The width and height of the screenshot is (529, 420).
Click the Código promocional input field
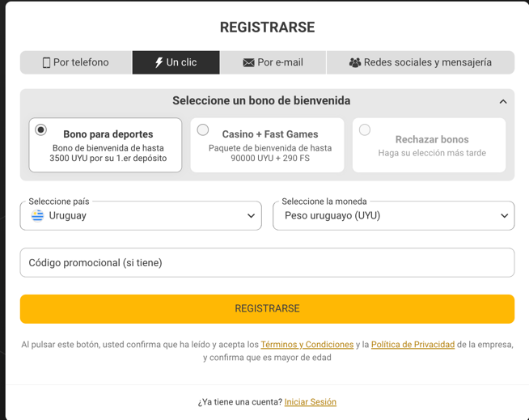pos(267,263)
